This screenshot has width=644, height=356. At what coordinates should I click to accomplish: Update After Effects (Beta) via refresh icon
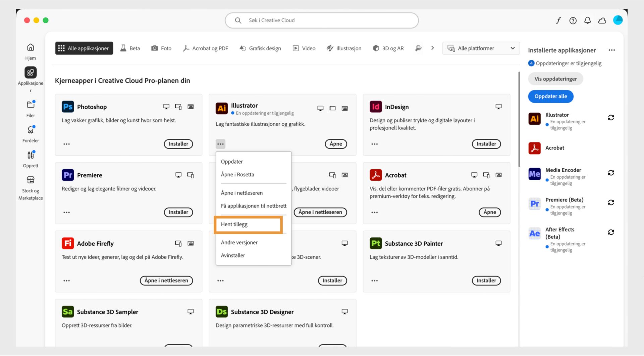[611, 232]
